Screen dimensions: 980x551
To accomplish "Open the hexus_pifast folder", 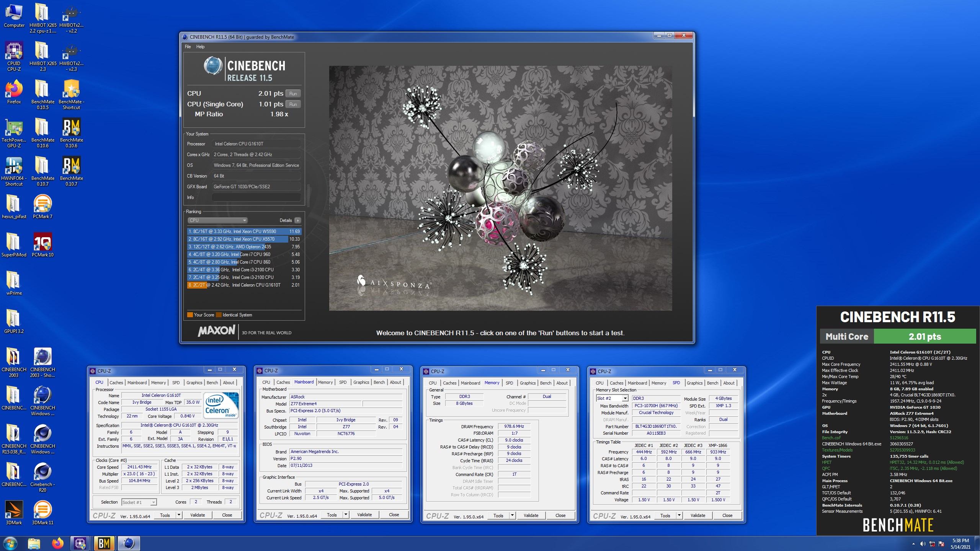I will point(14,207).
